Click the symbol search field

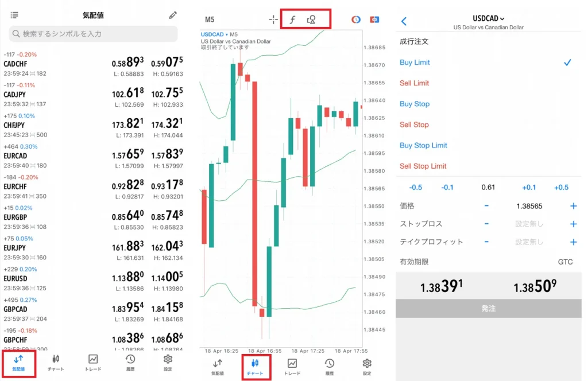(x=94, y=34)
